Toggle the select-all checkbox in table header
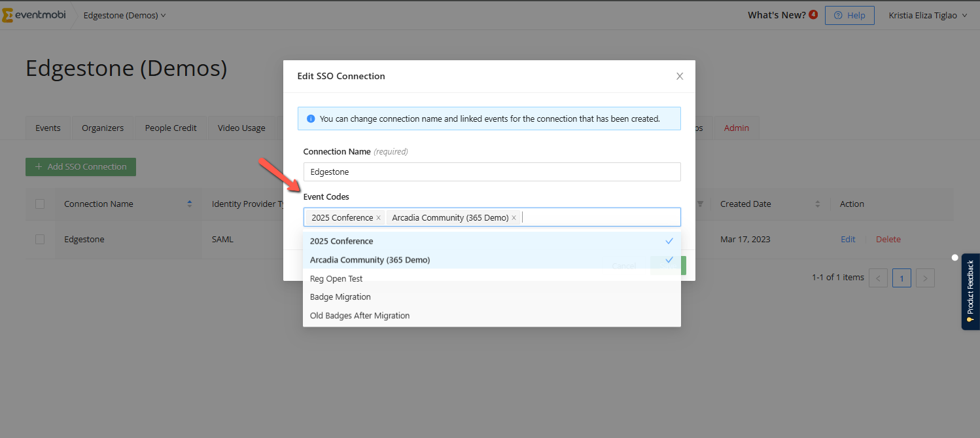This screenshot has height=438, width=980. point(40,204)
